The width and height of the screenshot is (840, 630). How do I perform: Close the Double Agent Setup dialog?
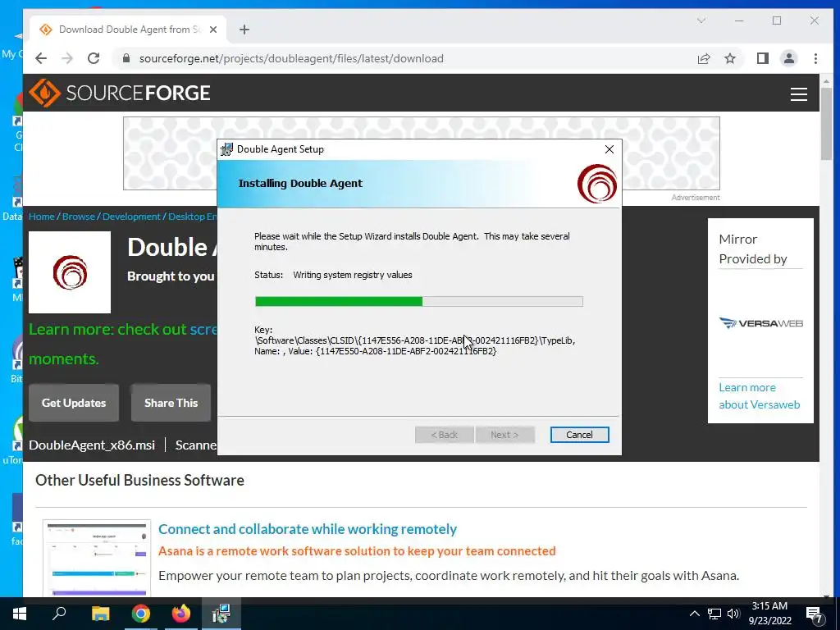(609, 149)
